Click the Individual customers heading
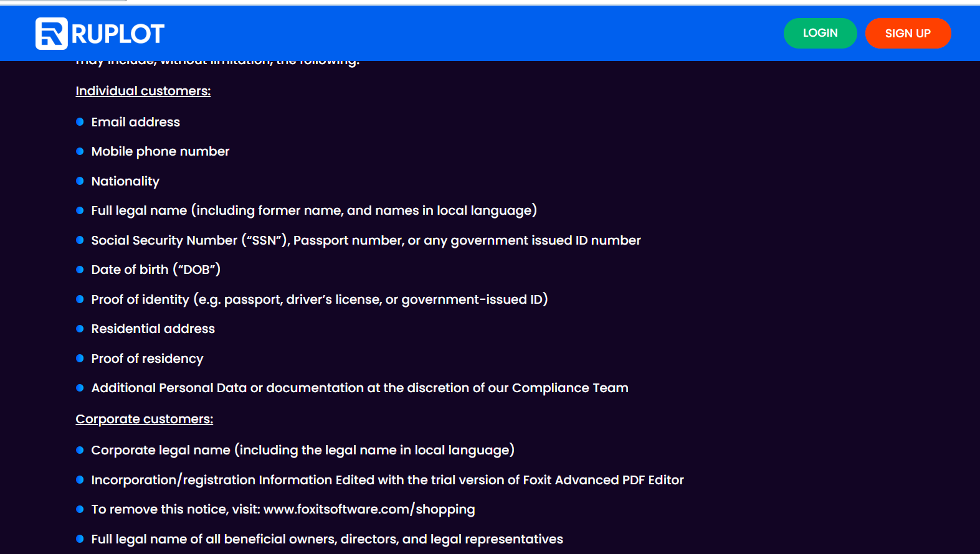Image resolution: width=980 pixels, height=554 pixels. click(x=143, y=91)
